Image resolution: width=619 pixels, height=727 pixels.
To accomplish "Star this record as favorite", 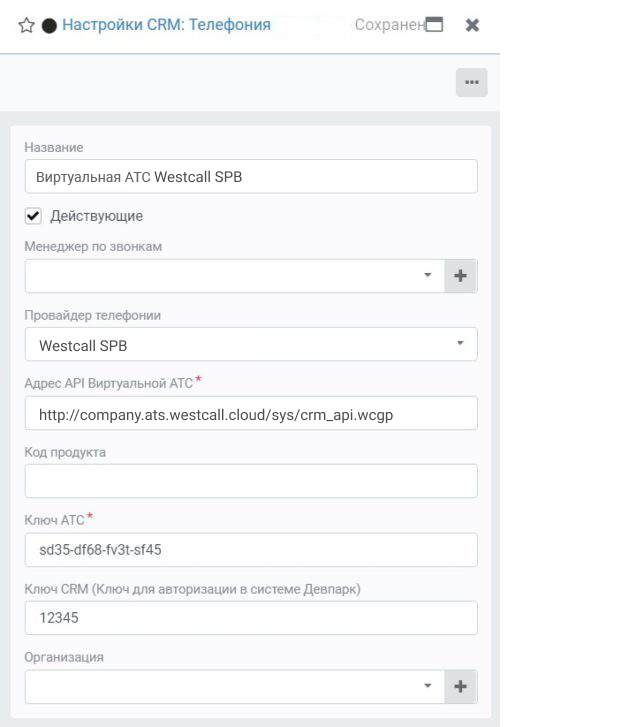I will coord(26,25).
